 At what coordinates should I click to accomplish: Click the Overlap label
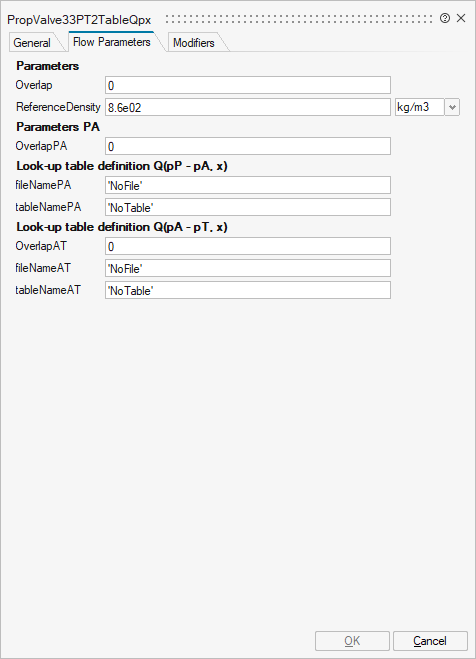click(x=34, y=85)
